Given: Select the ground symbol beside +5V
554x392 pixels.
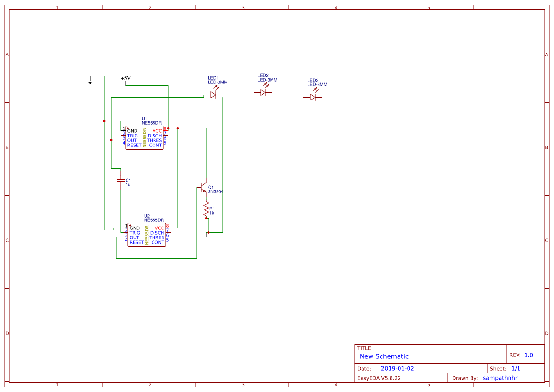Looking at the screenshot, I should coord(90,80).
